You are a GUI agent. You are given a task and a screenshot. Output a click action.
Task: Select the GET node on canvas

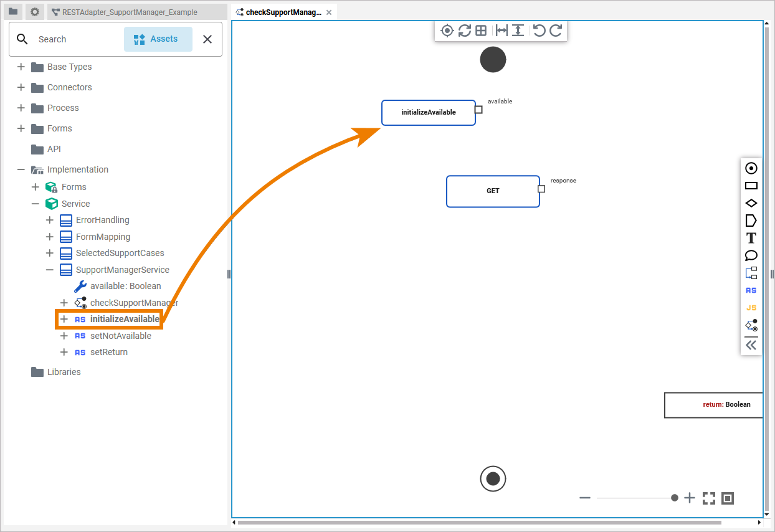click(493, 191)
